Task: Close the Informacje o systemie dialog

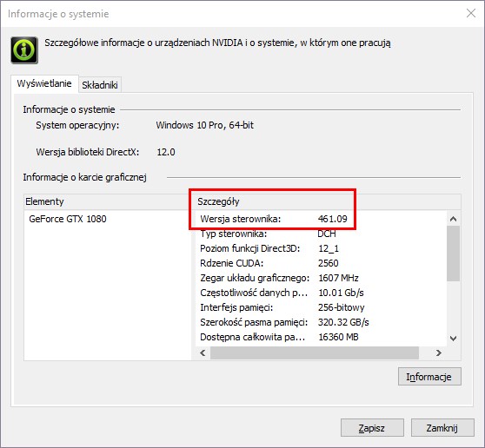Action: [x=471, y=13]
